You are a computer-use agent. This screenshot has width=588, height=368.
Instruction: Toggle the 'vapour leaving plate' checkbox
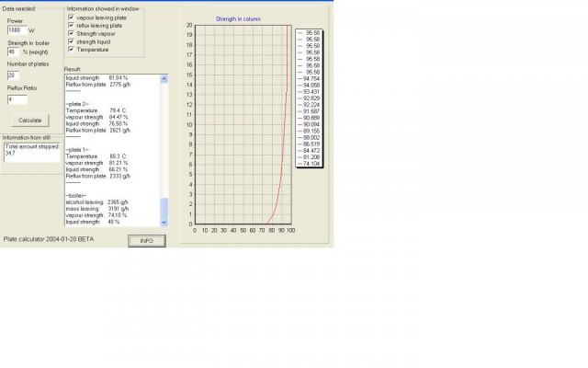click(x=73, y=17)
